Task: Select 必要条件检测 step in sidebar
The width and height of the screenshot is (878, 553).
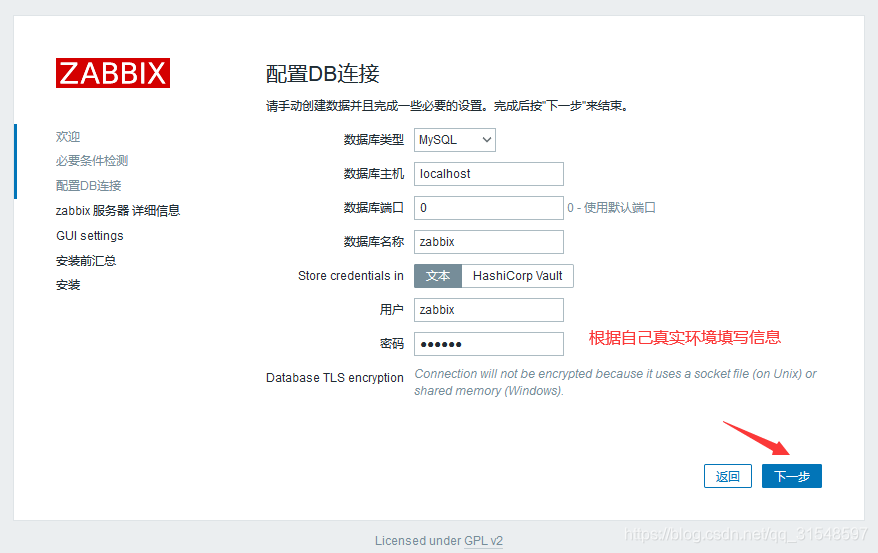Action: point(92,161)
